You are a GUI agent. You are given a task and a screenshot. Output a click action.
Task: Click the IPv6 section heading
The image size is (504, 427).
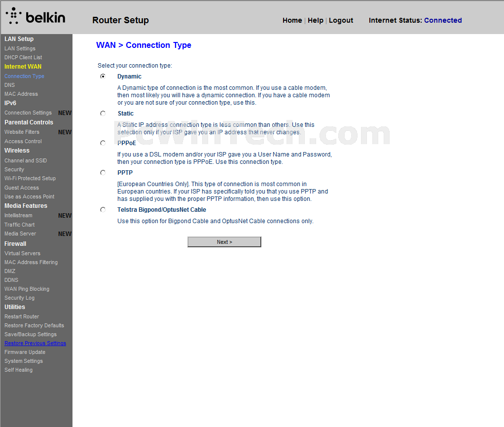10,103
